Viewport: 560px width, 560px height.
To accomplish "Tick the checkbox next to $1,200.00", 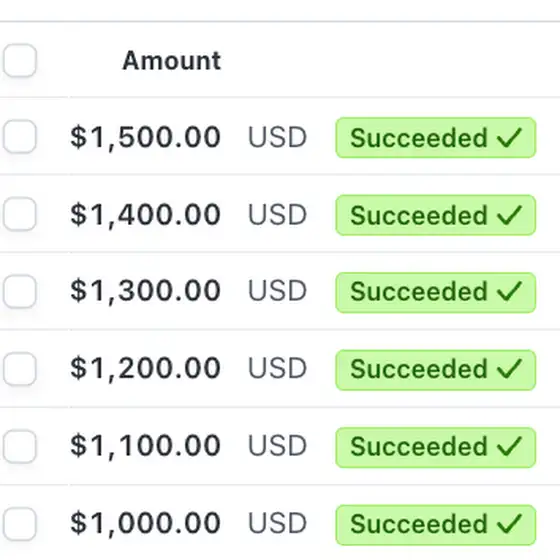I will [20, 369].
